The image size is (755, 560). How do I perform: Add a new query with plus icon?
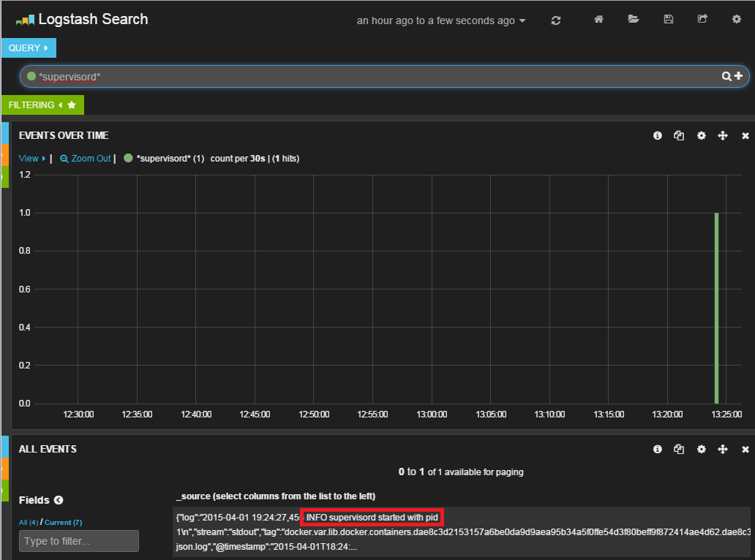[738, 76]
